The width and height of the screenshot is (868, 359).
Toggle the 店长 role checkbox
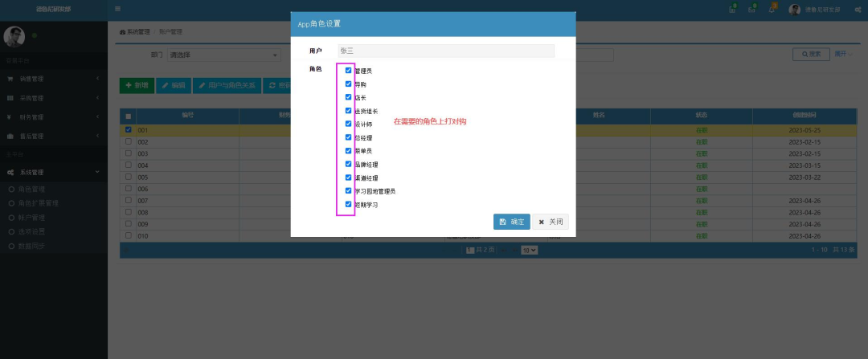[x=348, y=97]
